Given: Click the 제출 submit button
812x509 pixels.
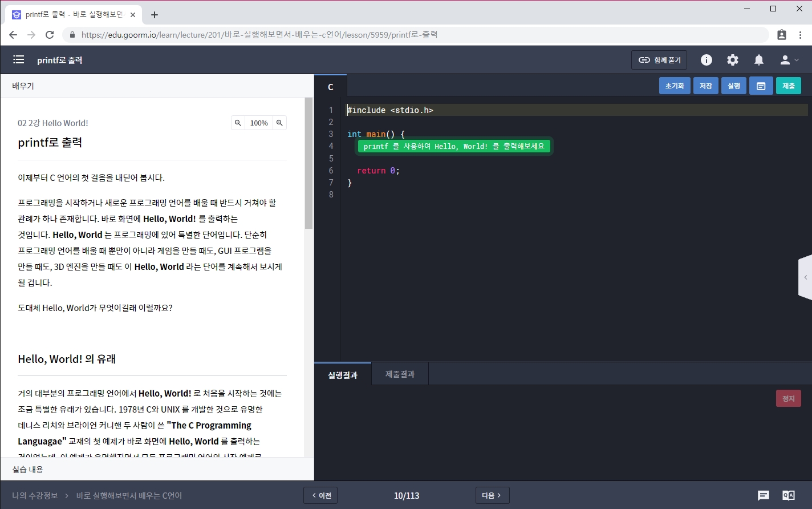Looking at the screenshot, I should tap(788, 86).
